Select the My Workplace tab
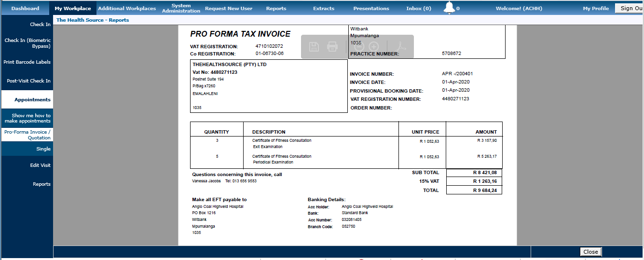644x260 pixels. [73, 8]
